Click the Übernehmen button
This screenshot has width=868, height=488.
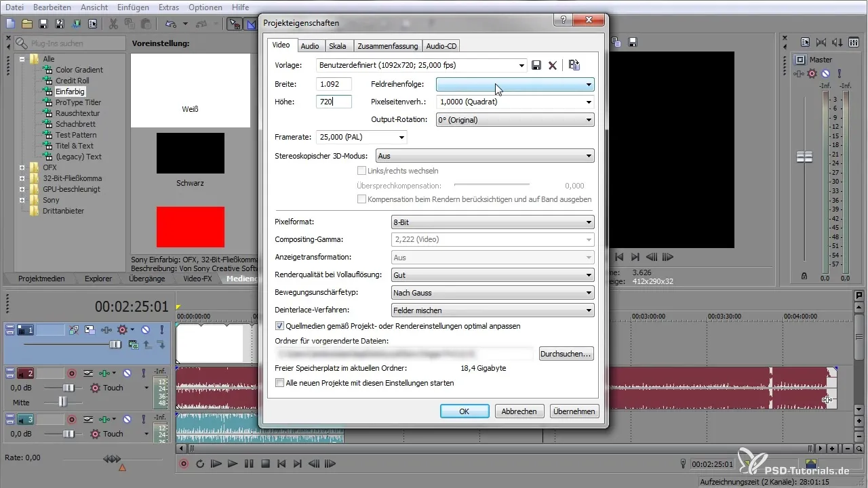(574, 411)
